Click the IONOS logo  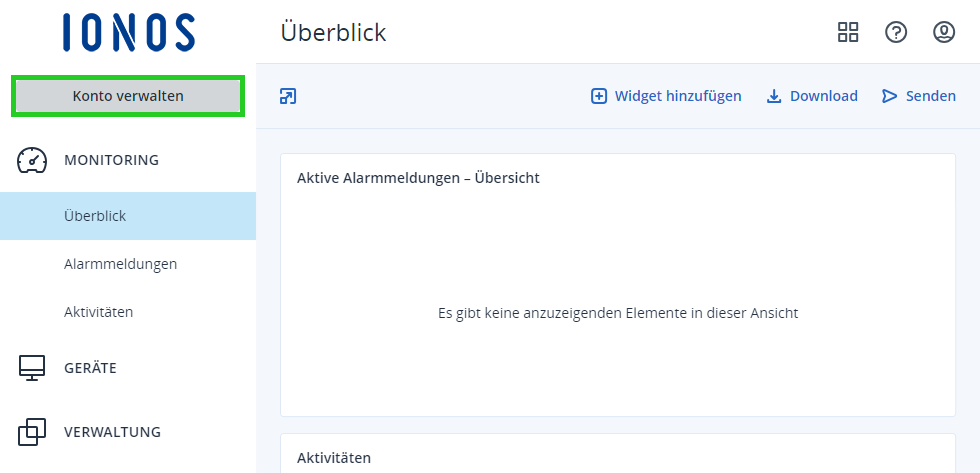tap(128, 32)
